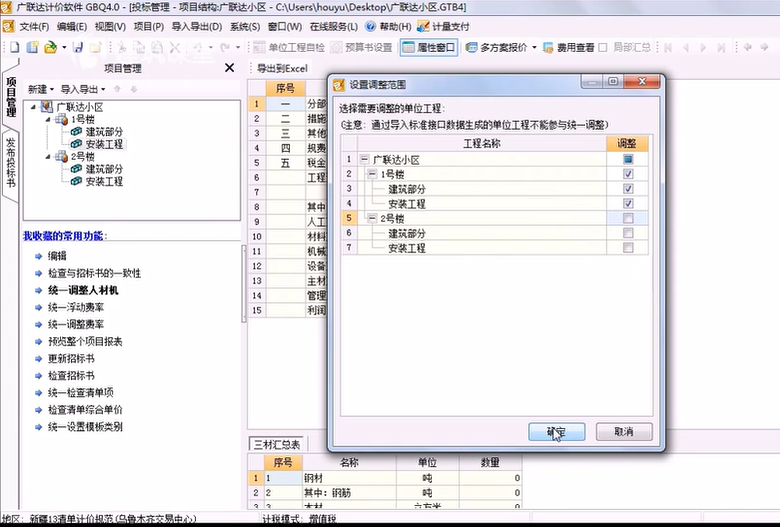Collapse 广联达小区 in the project management tree

33,106
